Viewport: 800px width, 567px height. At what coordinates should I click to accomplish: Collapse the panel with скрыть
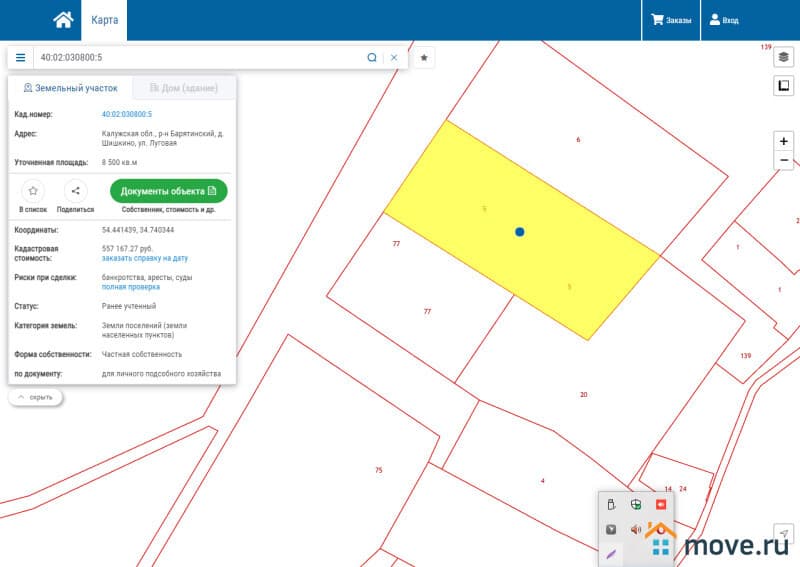35,397
